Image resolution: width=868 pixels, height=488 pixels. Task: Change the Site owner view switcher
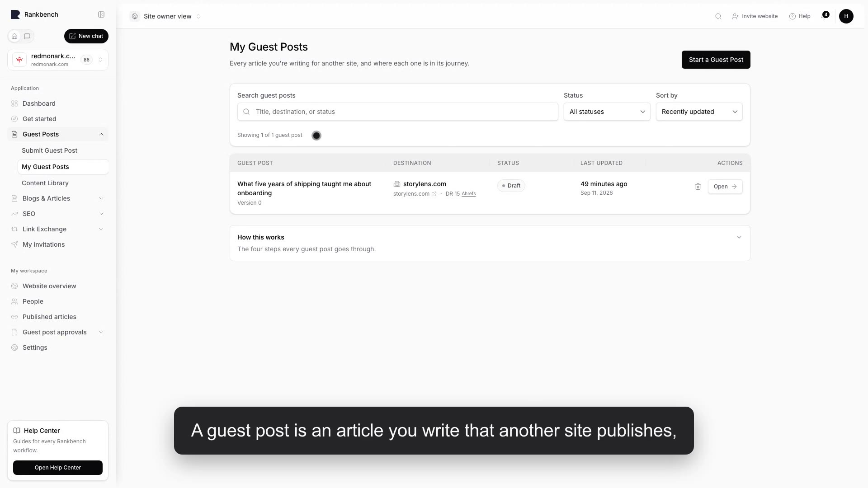tap(165, 16)
